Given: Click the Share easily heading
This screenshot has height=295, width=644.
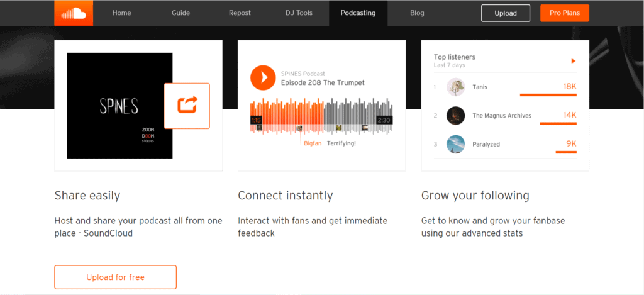Looking at the screenshot, I should click(x=87, y=196).
